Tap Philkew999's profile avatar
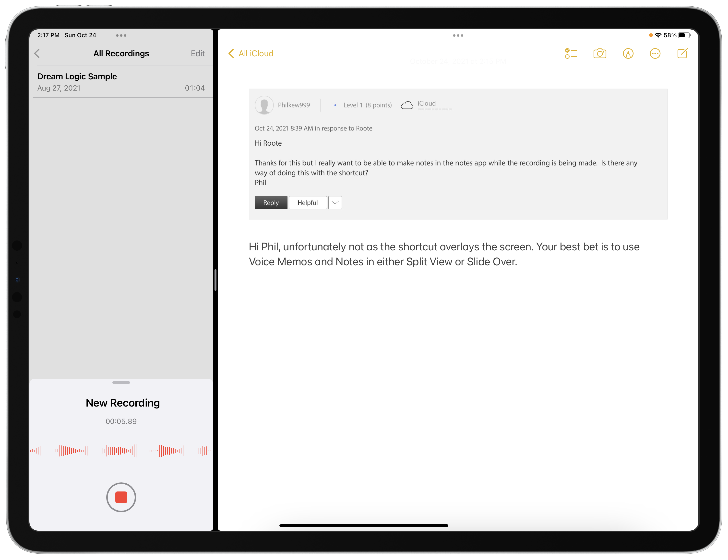The height and width of the screenshot is (560, 728). tap(264, 105)
